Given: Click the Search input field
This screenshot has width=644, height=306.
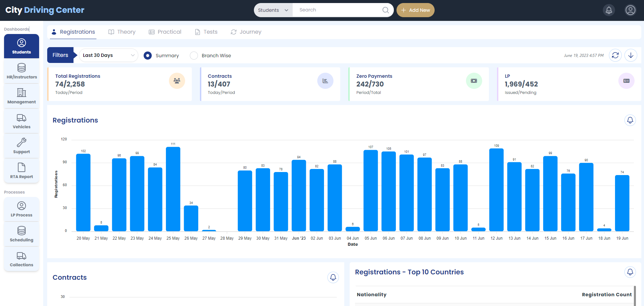Looking at the screenshot, I should point(339,10).
